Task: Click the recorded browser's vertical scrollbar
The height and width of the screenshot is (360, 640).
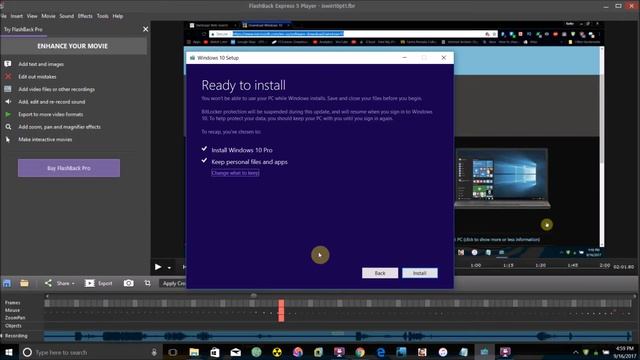Action: pos(602,147)
